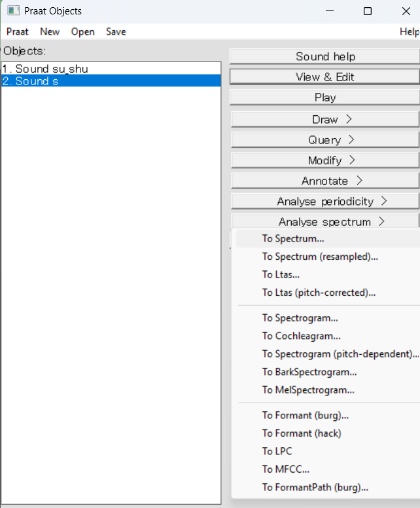Collapse the Analyse spectrum menu button

(x=325, y=221)
